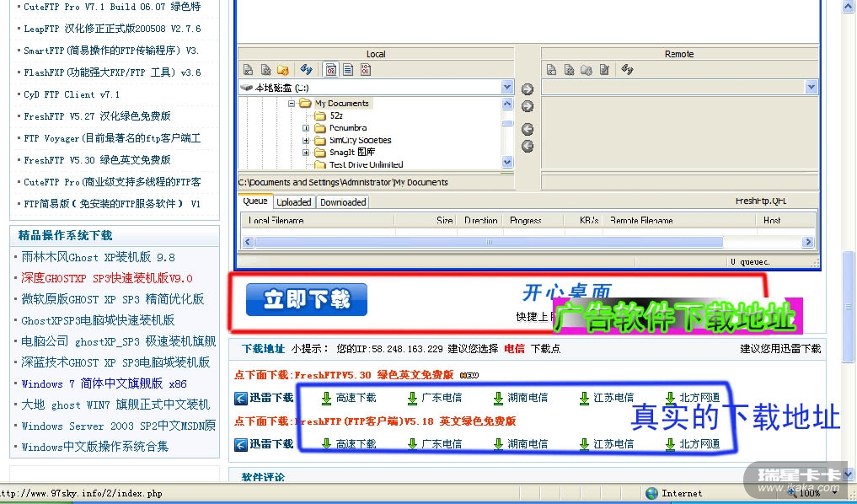Open red link 深度GHOSTXP SP3快速装机版V9.0
Image resolution: width=857 pixels, height=504 pixels.
(x=106, y=278)
